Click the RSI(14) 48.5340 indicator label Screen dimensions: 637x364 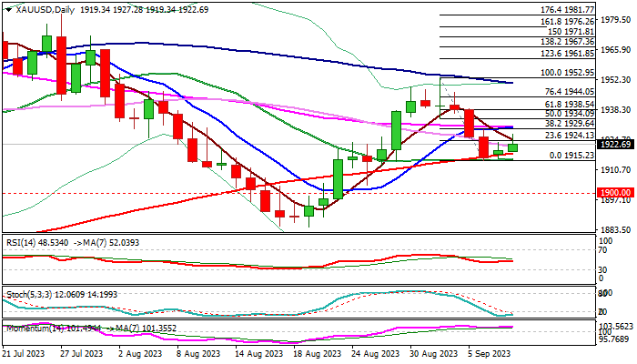pyautogui.click(x=37, y=243)
